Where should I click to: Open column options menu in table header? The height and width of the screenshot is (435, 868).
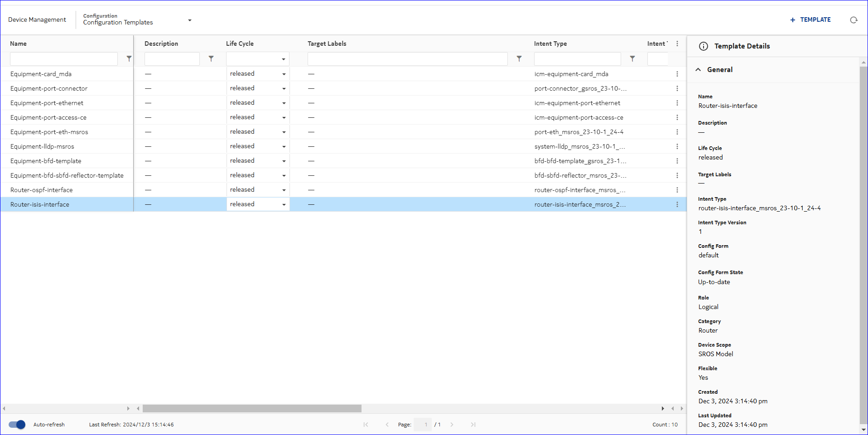[x=677, y=44]
